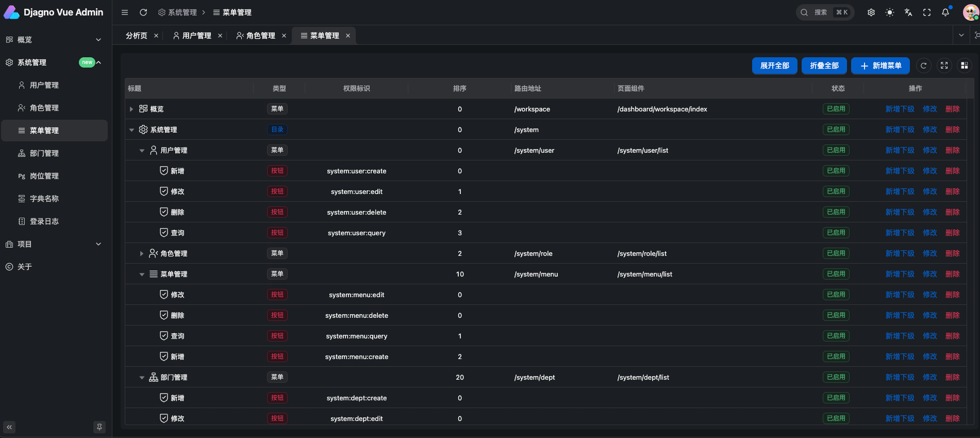Viewport: 980px width, 438px height.
Task: Click the top bar refresh icon
Action: (143, 12)
